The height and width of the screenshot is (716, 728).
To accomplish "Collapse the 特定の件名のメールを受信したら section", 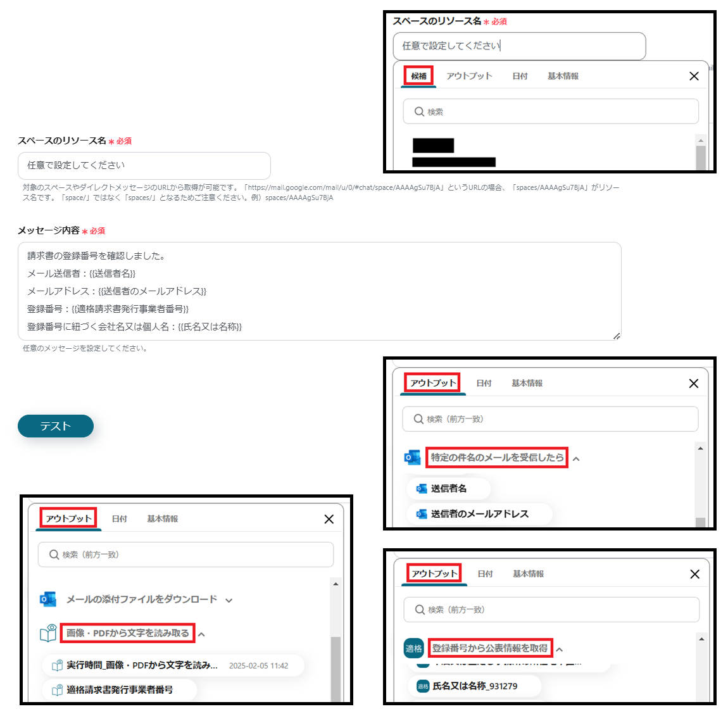I will point(576,459).
